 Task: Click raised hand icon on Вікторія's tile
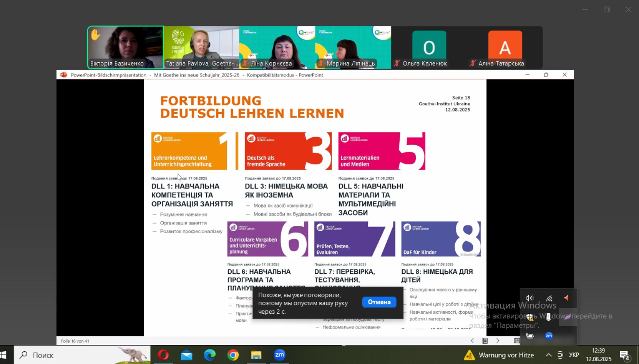click(x=95, y=35)
